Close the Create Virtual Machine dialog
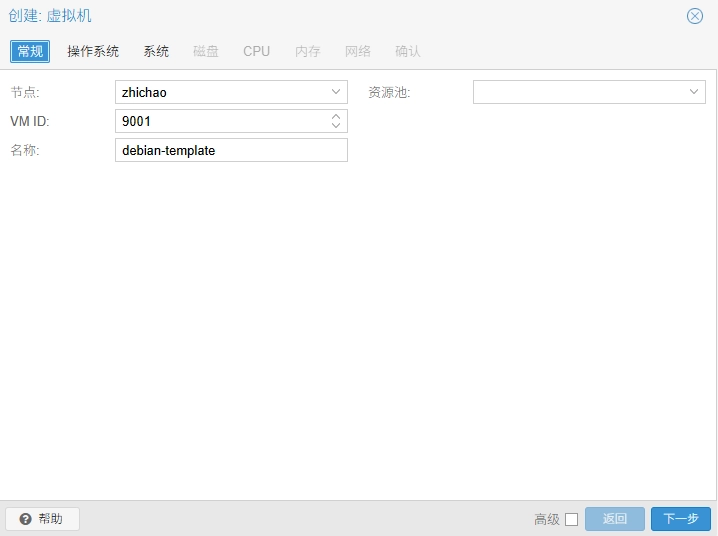Image resolution: width=718 pixels, height=536 pixels. coord(695,16)
